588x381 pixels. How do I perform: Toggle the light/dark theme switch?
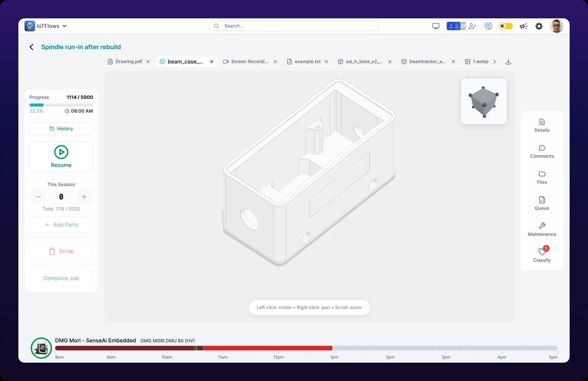(505, 26)
